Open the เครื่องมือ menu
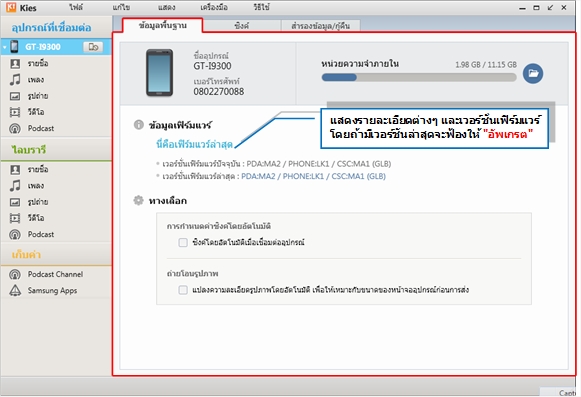581x397 pixels. click(214, 7)
